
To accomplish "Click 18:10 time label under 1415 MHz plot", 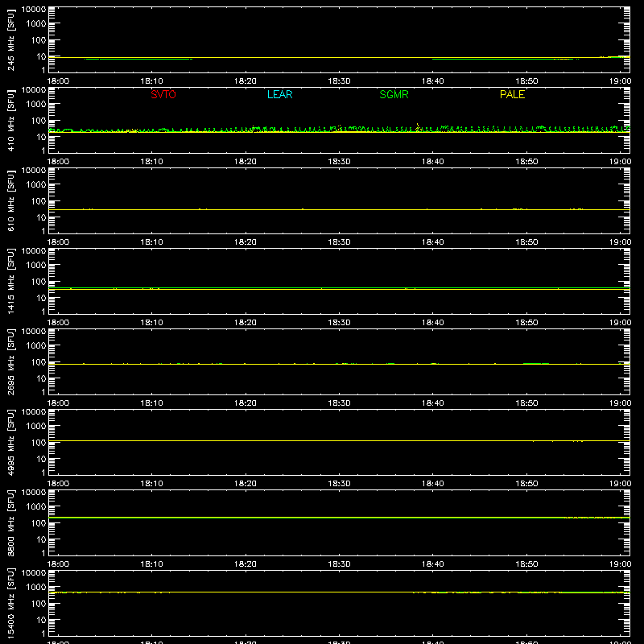I will pos(151,323).
